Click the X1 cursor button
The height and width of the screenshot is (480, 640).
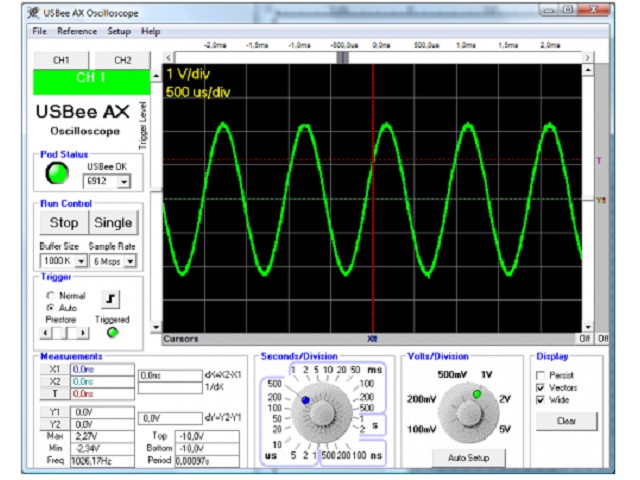point(55,369)
